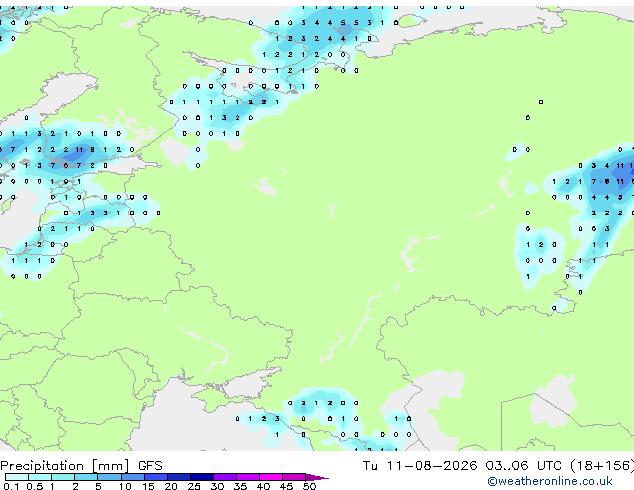Click the 40–45 mm magenta legend swatch
Screen dimensions: 634x490
(x=271, y=477)
